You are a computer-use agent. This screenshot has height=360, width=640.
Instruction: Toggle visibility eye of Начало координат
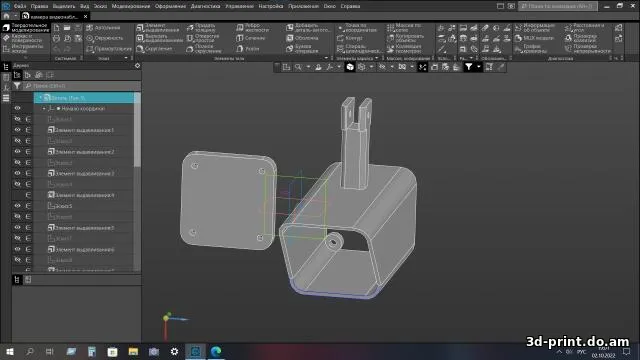18,108
